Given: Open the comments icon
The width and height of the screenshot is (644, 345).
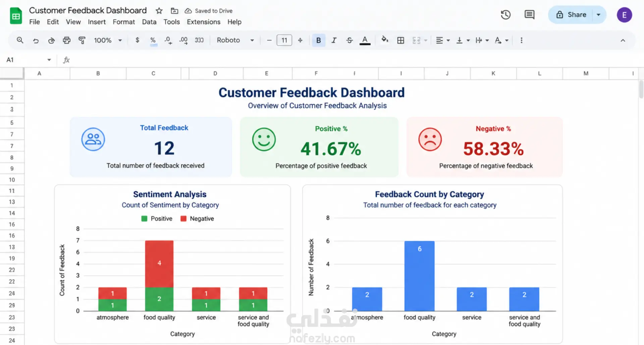Looking at the screenshot, I should tap(529, 15).
